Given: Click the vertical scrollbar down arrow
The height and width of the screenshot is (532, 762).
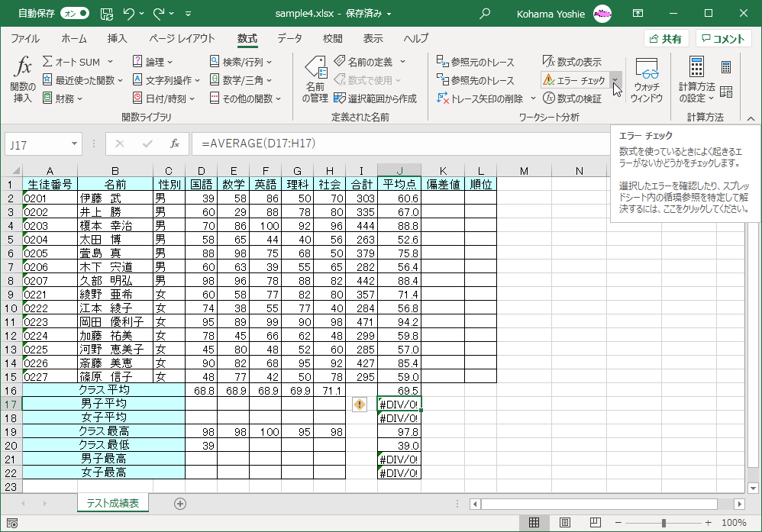Looking at the screenshot, I should coord(753,488).
